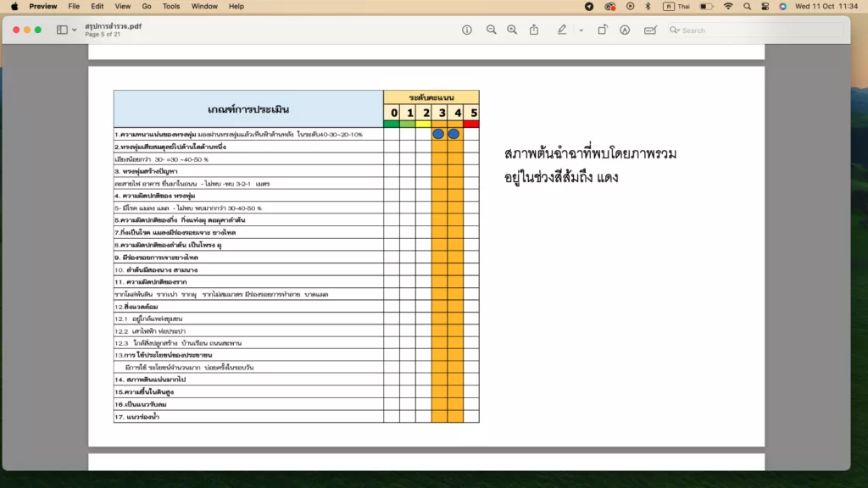868x488 pixels.
Task: Open the Tools menu
Action: [x=171, y=6]
